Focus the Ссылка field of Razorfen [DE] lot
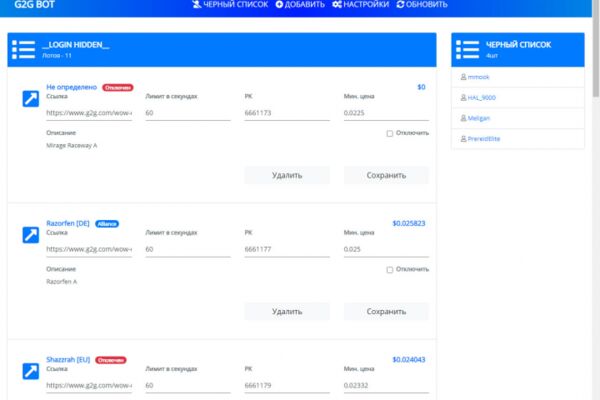The width and height of the screenshot is (600, 400). [x=89, y=249]
